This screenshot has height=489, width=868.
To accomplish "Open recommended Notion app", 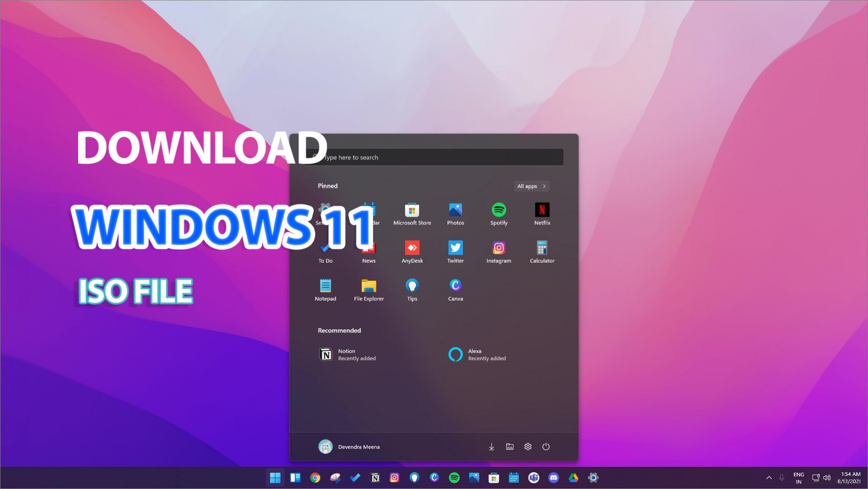I will [348, 355].
